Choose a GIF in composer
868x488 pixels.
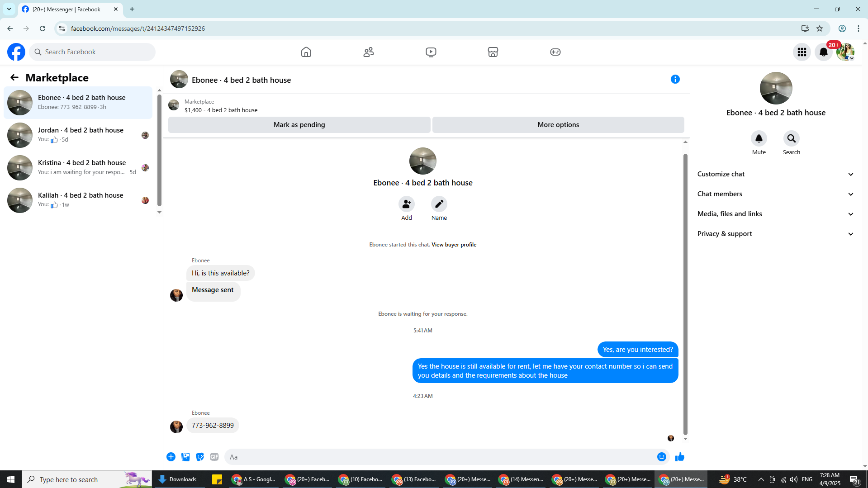click(x=214, y=457)
